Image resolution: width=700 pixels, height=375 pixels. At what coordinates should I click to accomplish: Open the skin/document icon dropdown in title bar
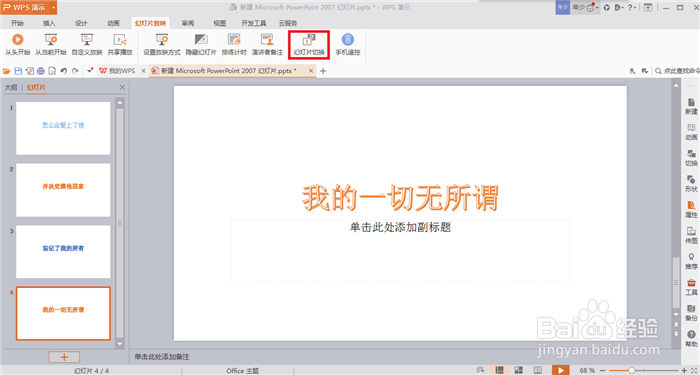[x=619, y=8]
